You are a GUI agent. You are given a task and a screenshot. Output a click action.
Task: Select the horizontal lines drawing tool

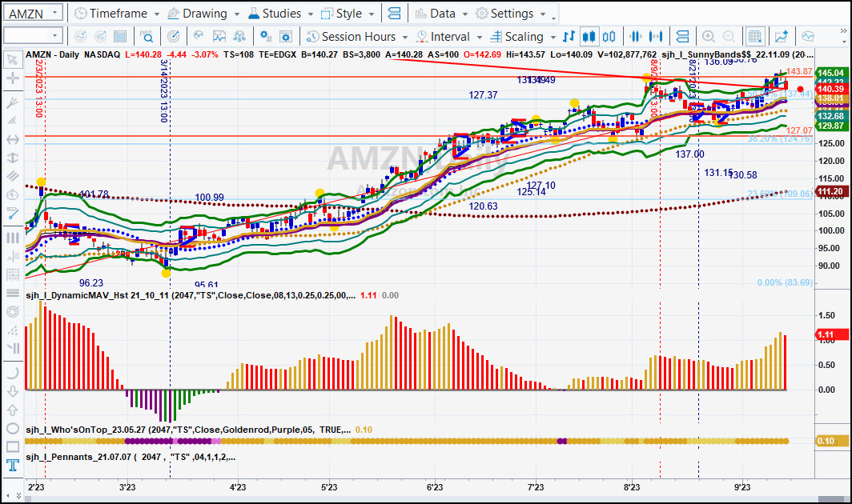pos(12,294)
